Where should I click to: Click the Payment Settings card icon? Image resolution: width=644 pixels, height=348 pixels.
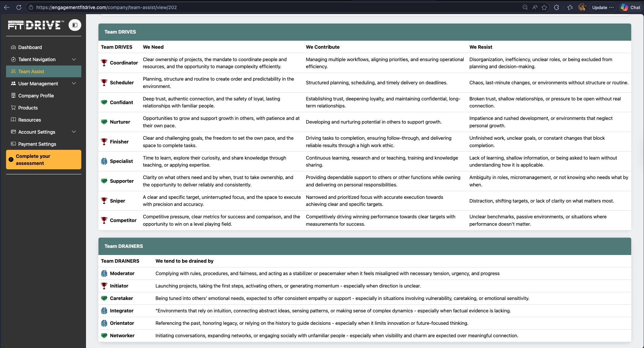pyautogui.click(x=13, y=144)
